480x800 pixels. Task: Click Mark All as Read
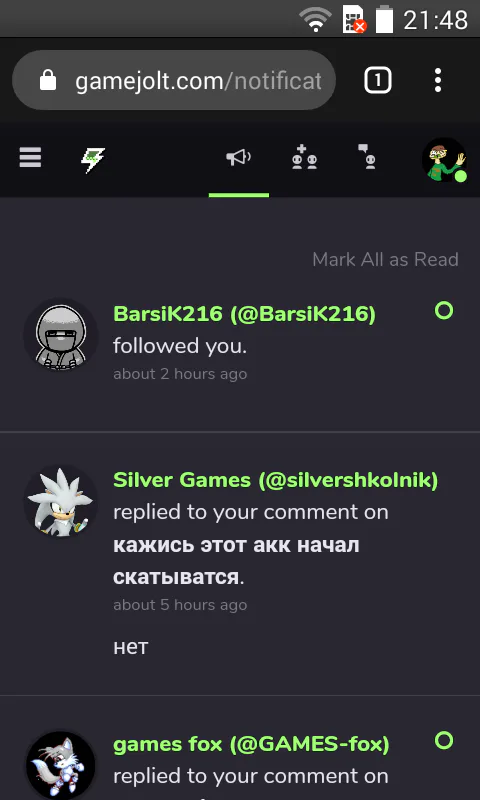tap(385, 259)
